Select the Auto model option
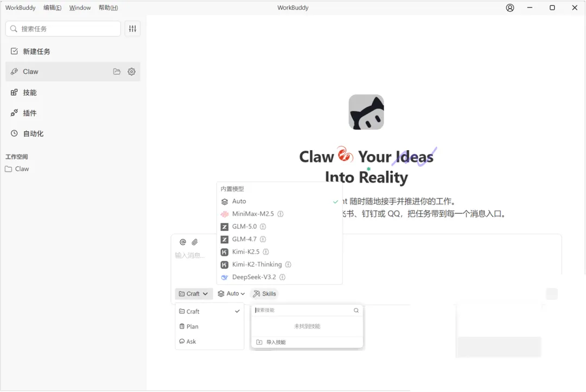Image resolution: width=586 pixels, height=392 pixels. pos(279,201)
